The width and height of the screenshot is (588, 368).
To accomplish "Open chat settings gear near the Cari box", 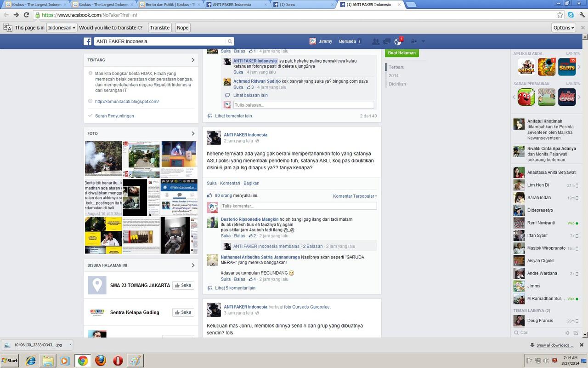I will pos(568,333).
